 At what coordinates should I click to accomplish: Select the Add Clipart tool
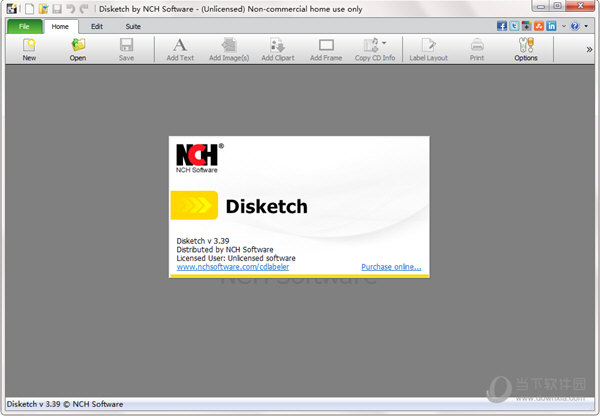click(278, 48)
